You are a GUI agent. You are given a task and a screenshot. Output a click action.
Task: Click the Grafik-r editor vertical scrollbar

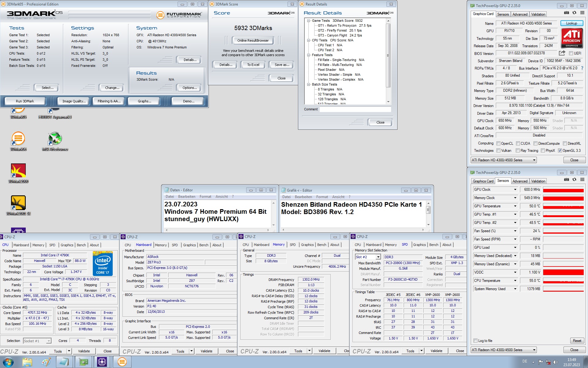coord(428,214)
